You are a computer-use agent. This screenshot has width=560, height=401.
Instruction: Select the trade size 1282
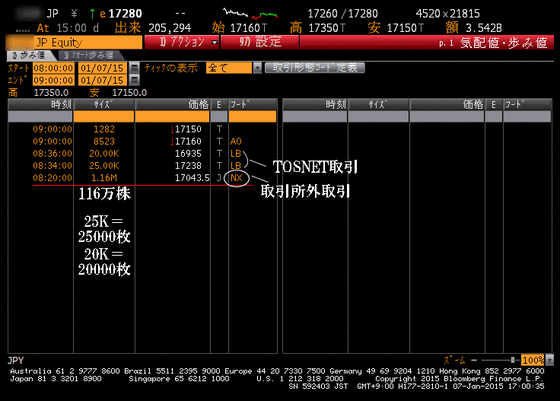pos(104,129)
